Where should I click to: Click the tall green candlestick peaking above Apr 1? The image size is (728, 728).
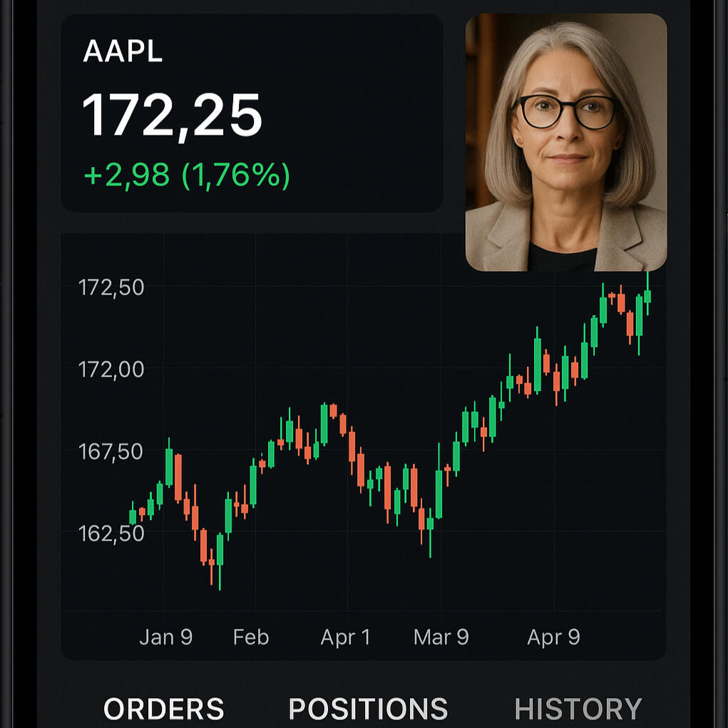(324, 424)
